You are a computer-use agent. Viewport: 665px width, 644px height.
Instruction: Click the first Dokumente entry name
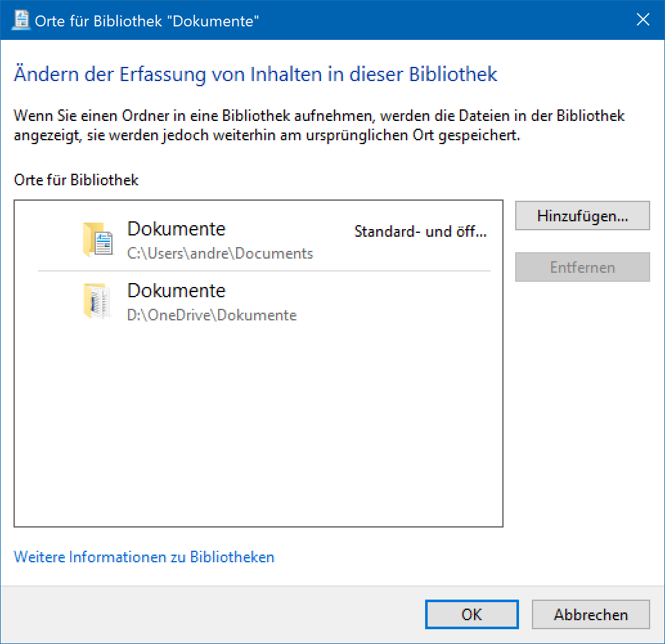point(176,229)
